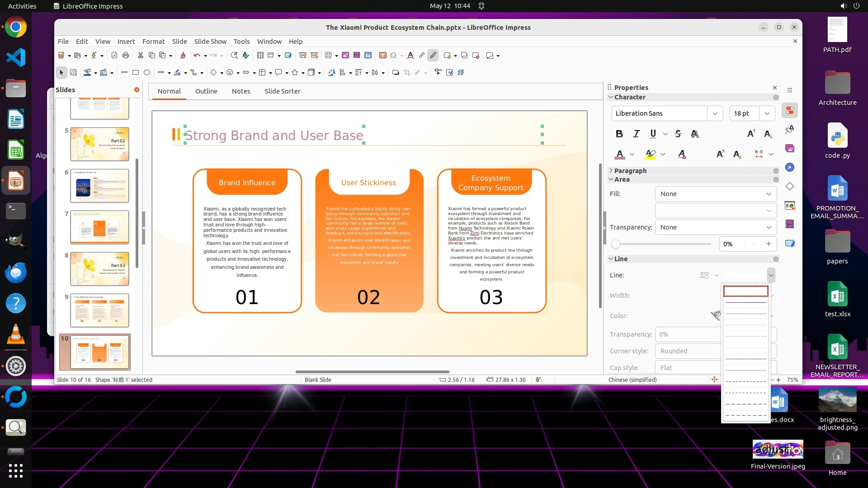Click the Insert Image toolbar icon

click(345, 56)
